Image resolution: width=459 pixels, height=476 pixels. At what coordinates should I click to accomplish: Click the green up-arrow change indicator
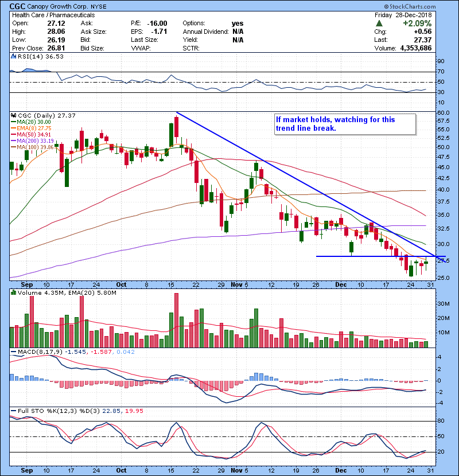point(379,24)
